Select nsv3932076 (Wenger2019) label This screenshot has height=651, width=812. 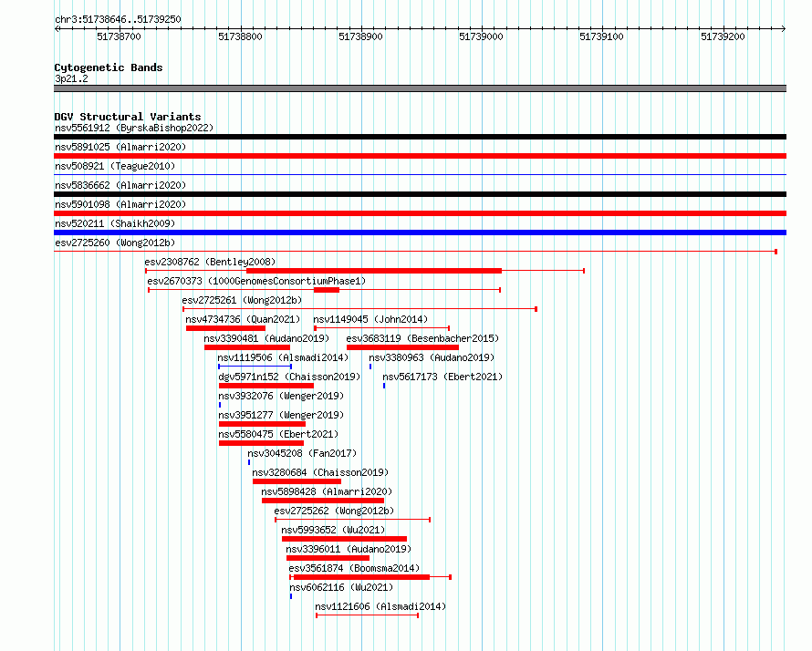coord(281,396)
